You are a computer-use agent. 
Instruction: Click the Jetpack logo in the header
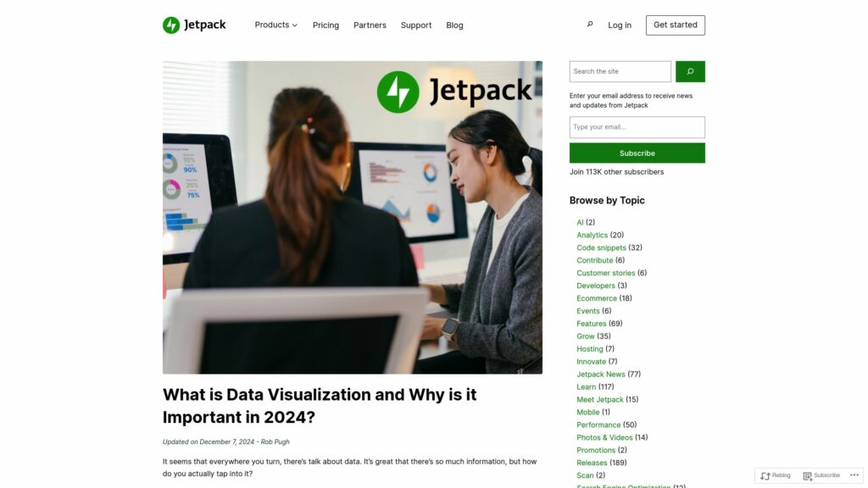(194, 25)
